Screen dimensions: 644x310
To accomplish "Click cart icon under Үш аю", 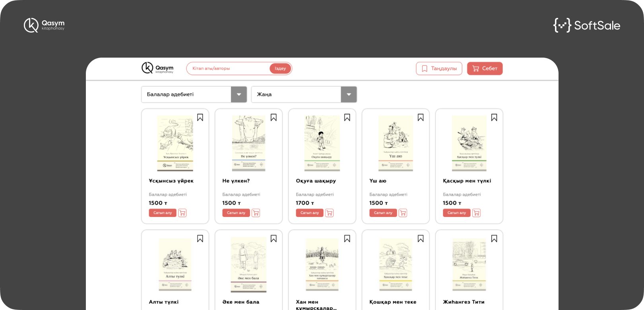I will point(403,213).
